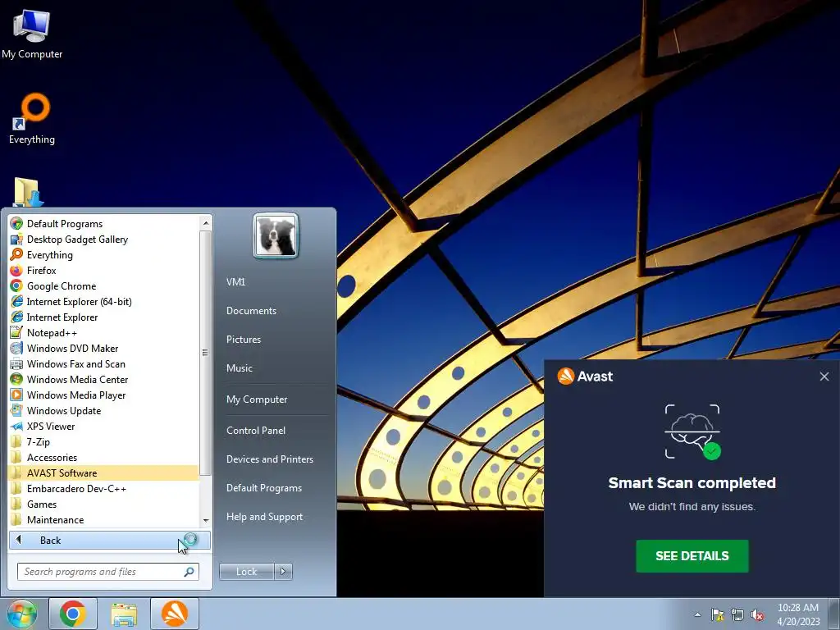Click the user account picture

(276, 235)
